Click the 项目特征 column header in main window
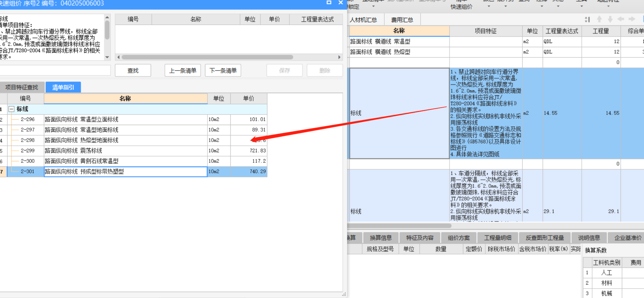 point(486,31)
